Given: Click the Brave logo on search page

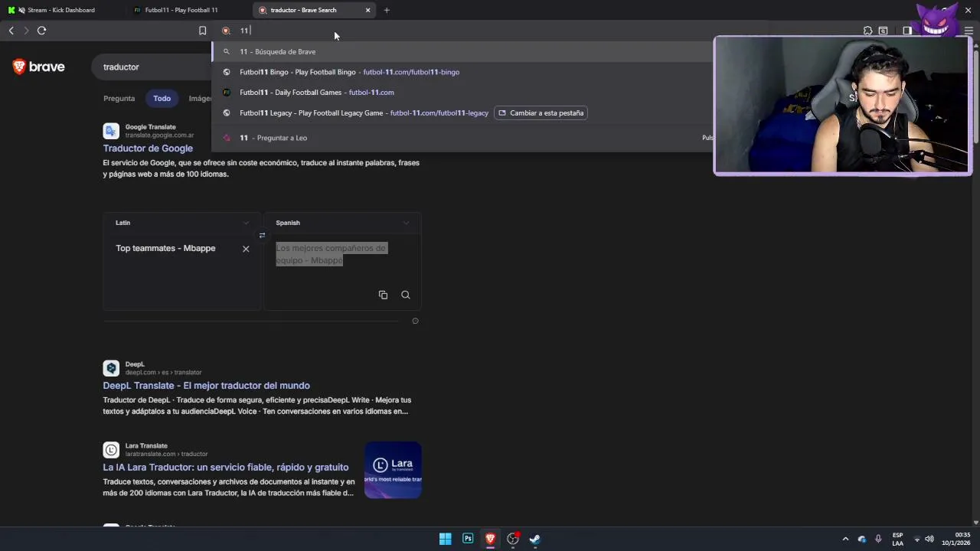Looking at the screenshot, I should point(38,67).
